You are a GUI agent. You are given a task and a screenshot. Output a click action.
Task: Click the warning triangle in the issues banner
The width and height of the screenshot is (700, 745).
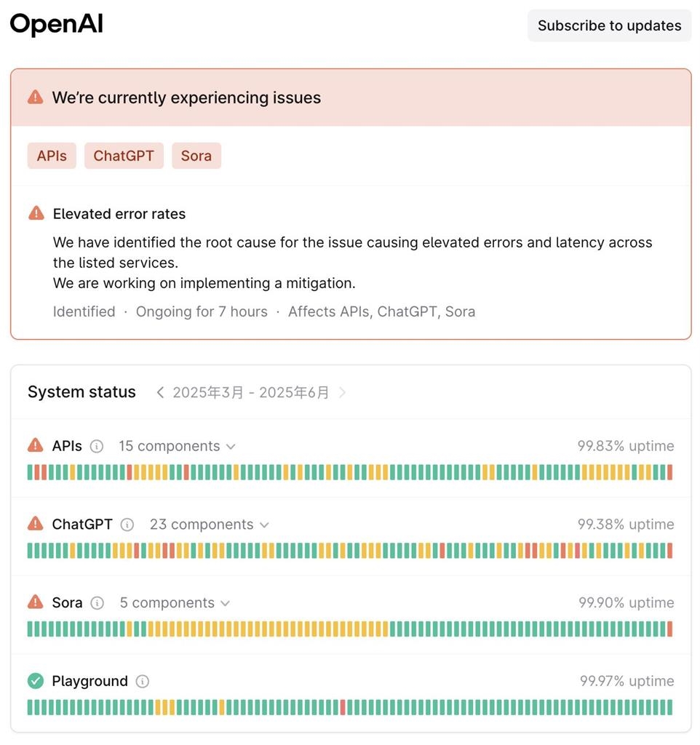[x=36, y=97]
